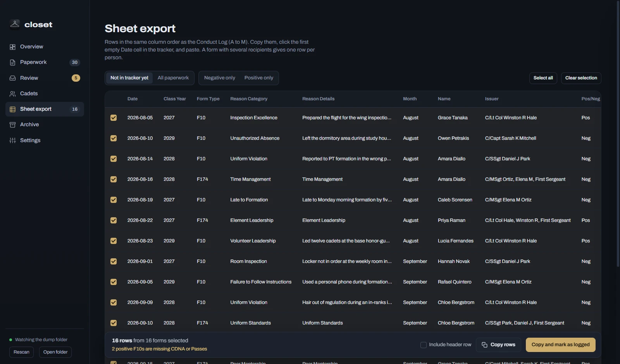The image size is (620, 364).
Task: Uncheck the Owen Petrakis row checkbox
Action: (x=114, y=138)
